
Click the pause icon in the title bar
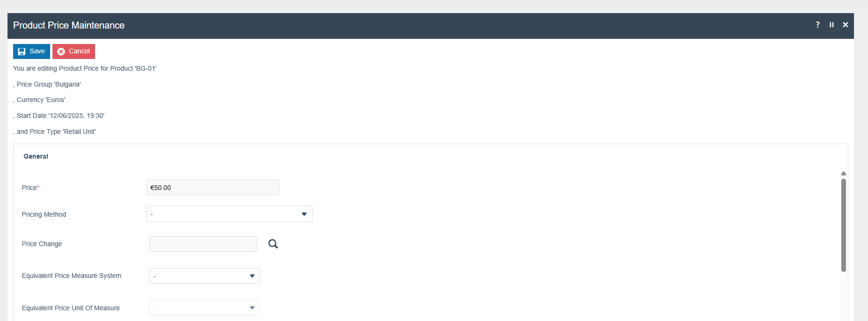[831, 25]
